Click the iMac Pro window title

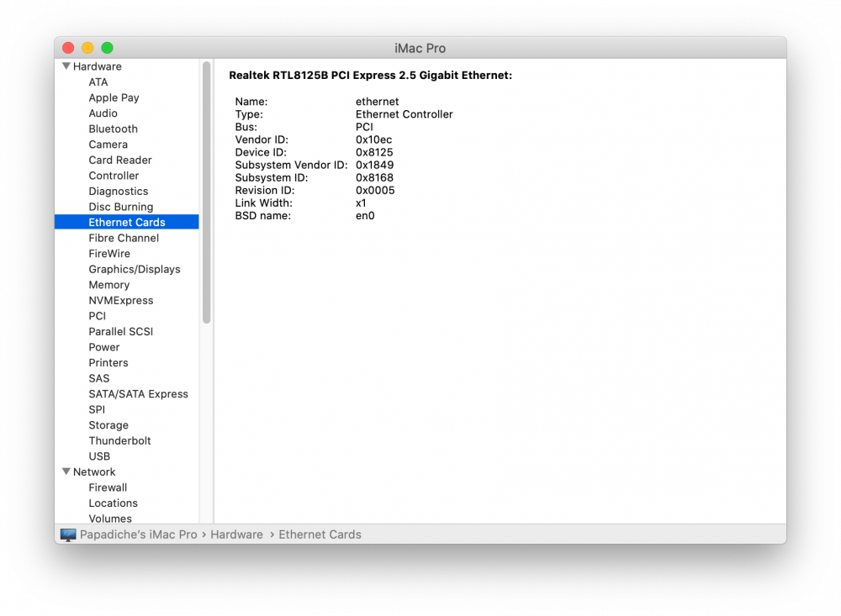420,48
